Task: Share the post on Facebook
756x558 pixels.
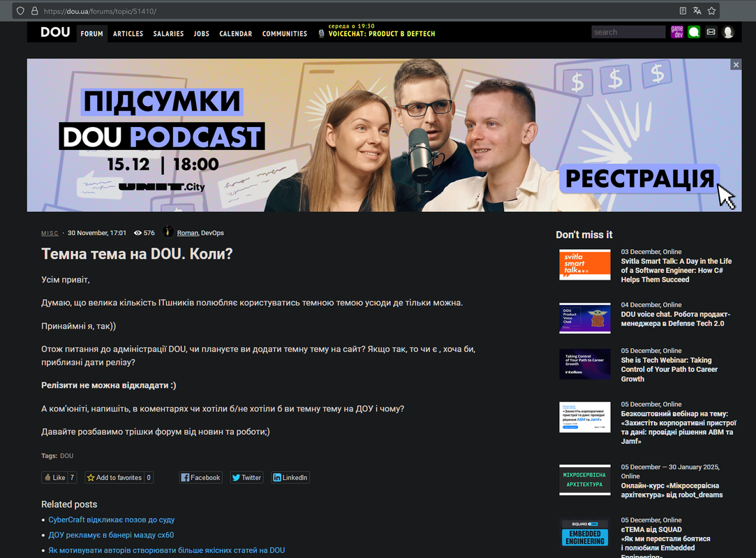Action: 200,478
